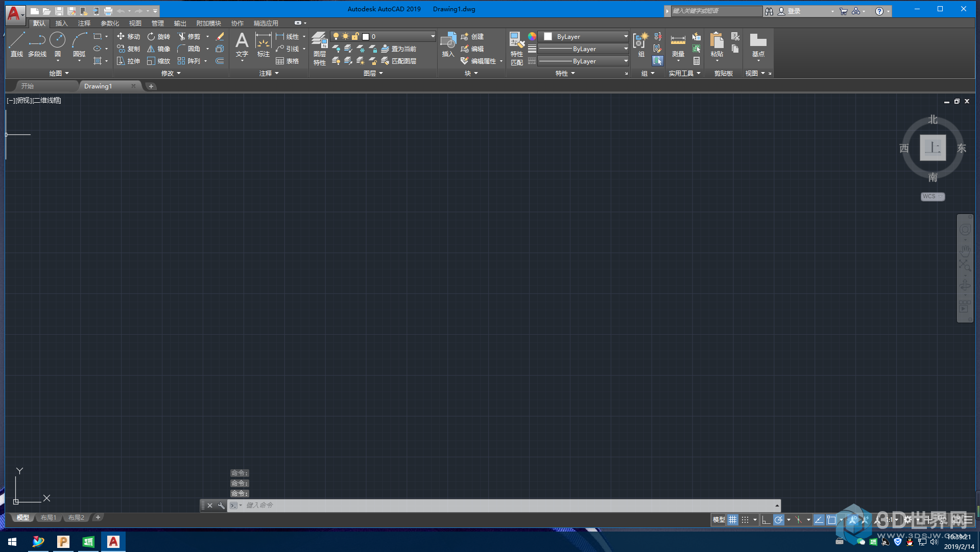Expand the Modify (修改) panel
The image size is (980, 552).
tap(171, 73)
